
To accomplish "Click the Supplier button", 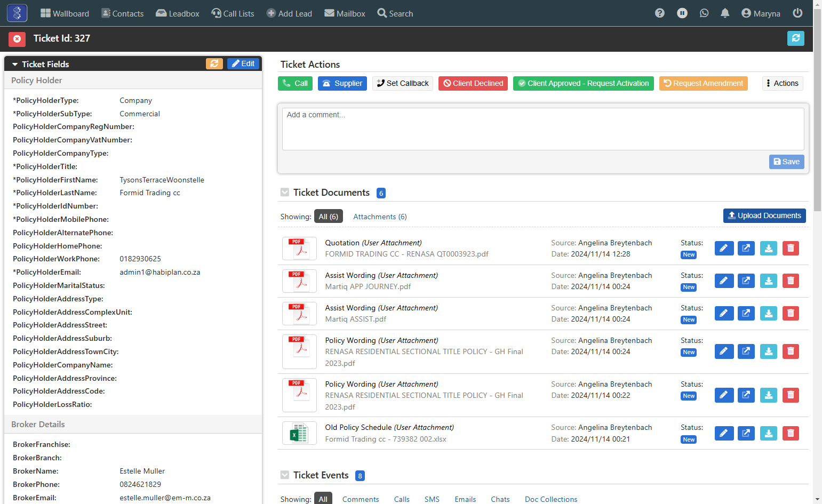I will coord(342,83).
